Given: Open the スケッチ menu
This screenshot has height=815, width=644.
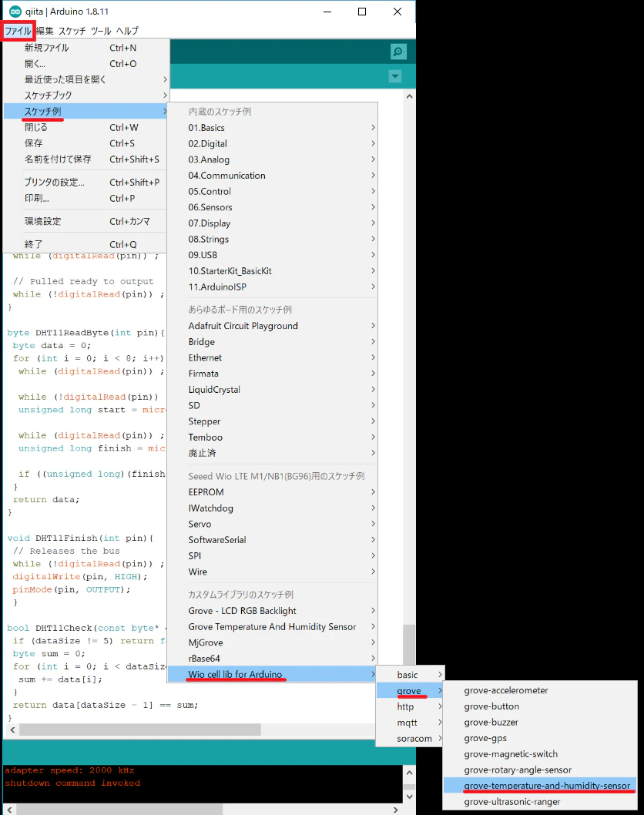Looking at the screenshot, I should [72, 31].
